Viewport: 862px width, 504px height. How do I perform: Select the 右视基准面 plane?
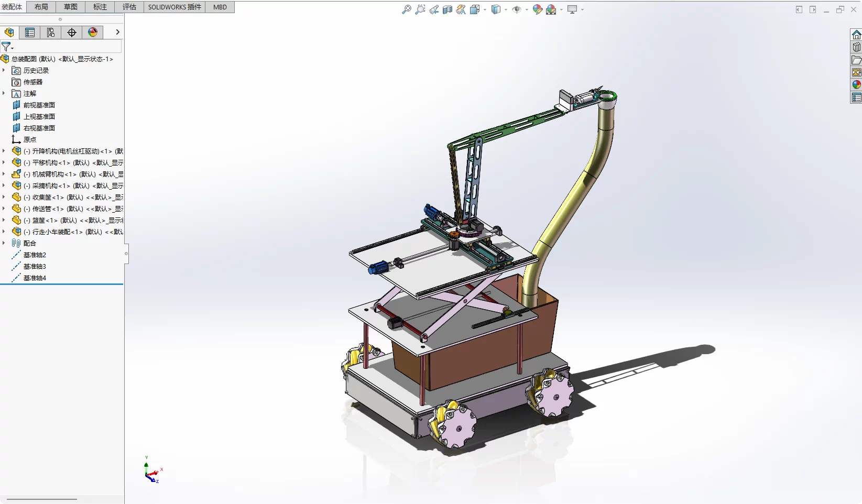pos(34,128)
